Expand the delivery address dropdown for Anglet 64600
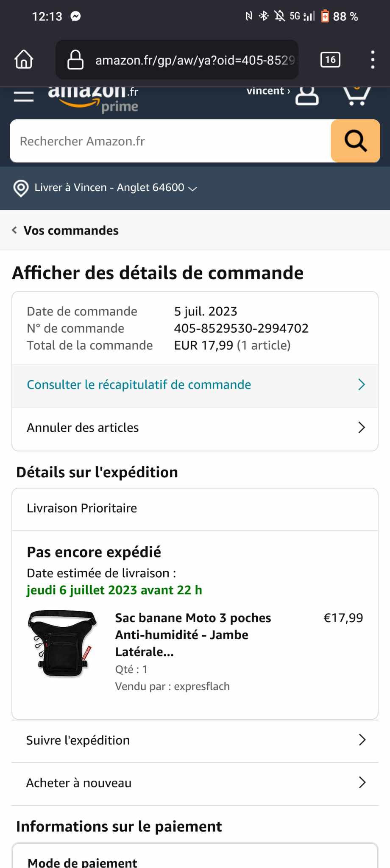Viewport: 390px width, 868px height. pyautogui.click(x=192, y=188)
